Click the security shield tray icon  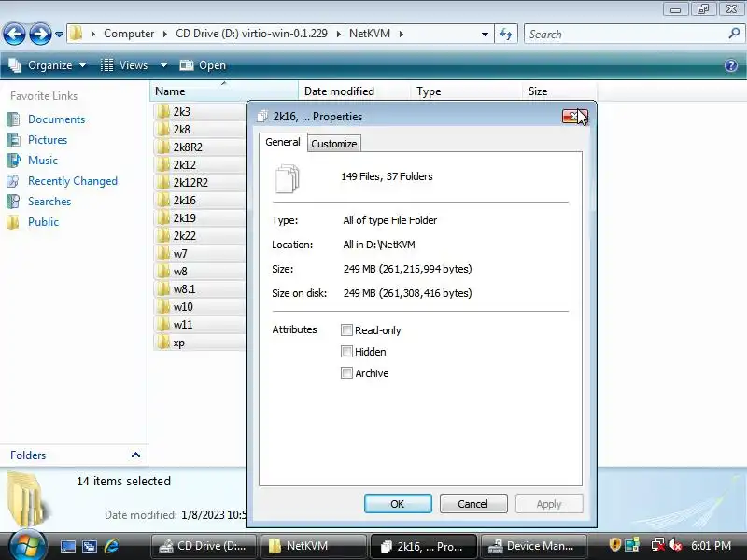pyautogui.click(x=614, y=545)
